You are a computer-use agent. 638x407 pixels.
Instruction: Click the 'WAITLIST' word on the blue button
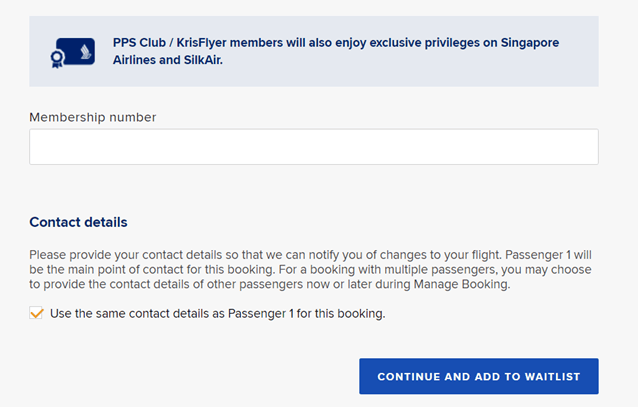point(547,377)
